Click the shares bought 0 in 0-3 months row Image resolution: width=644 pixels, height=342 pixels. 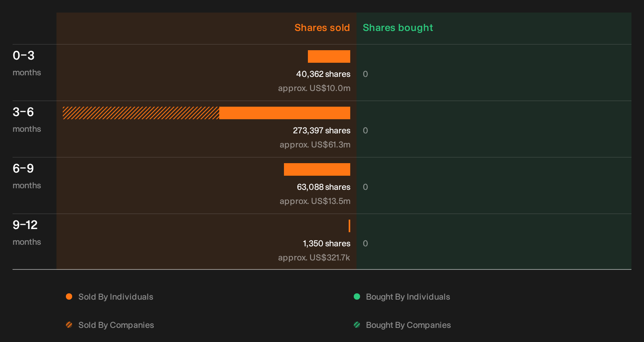click(366, 74)
